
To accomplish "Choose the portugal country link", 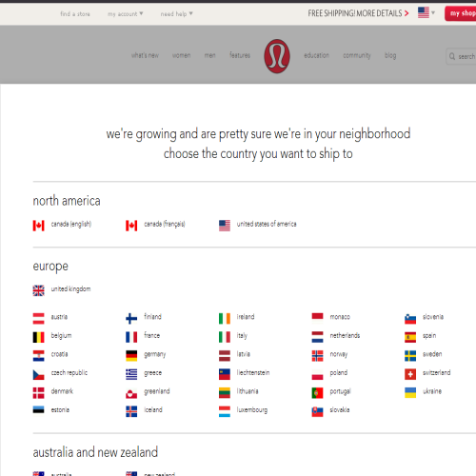I will point(340,391).
